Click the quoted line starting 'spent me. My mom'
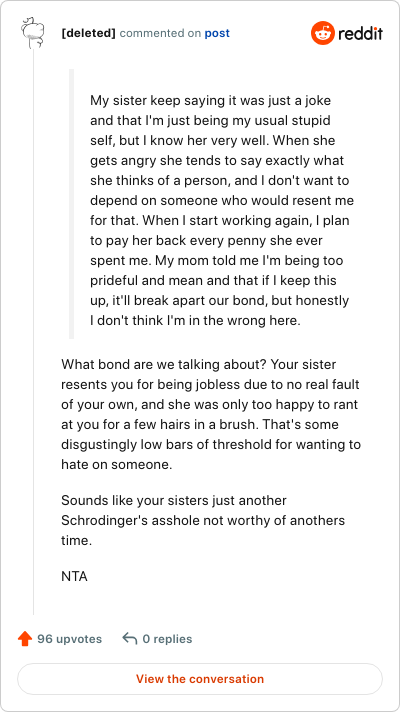Screen dimensions: 400x712 217,261
